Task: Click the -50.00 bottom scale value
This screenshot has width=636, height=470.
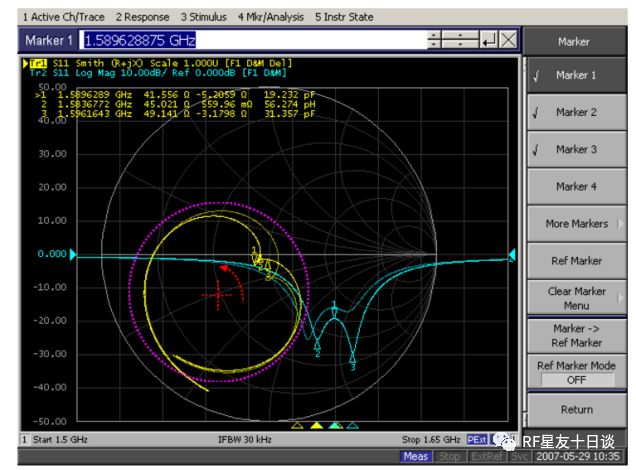Action: coord(50,421)
